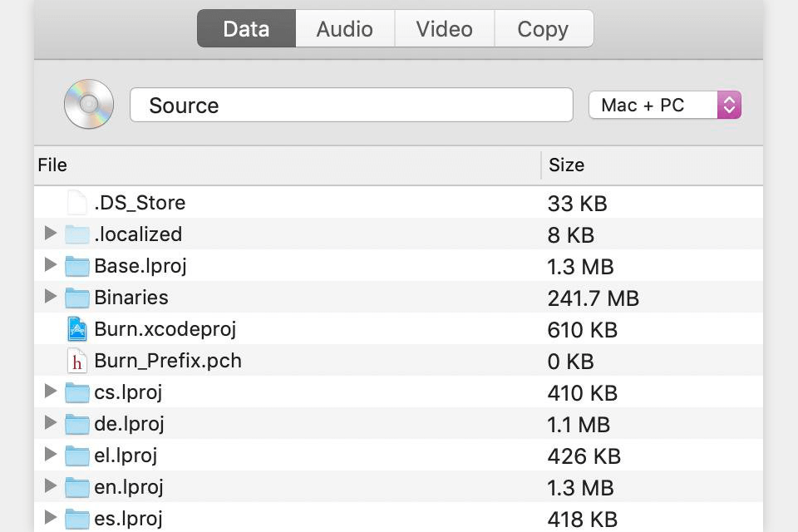This screenshot has height=532, width=798.
Task: Click the .localized folder icon
Action: click(77, 234)
